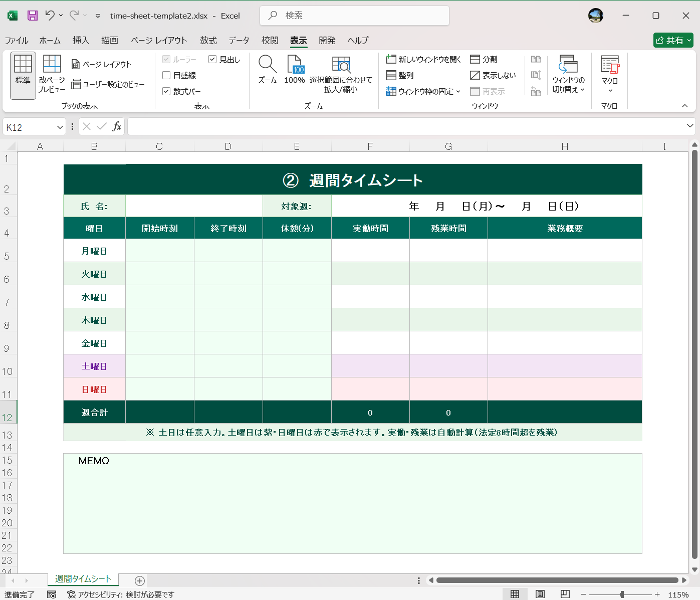Click the Undo arrow icon

[x=50, y=16]
